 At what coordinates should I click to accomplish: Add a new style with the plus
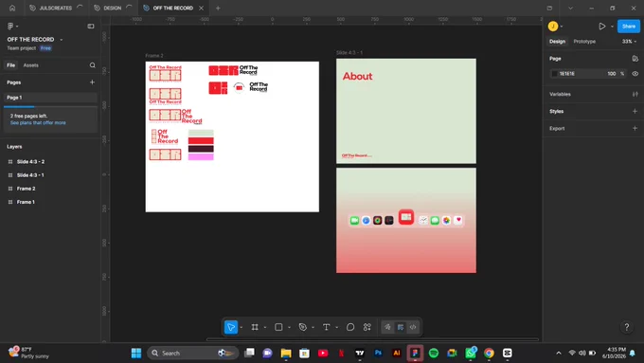pos(635,111)
